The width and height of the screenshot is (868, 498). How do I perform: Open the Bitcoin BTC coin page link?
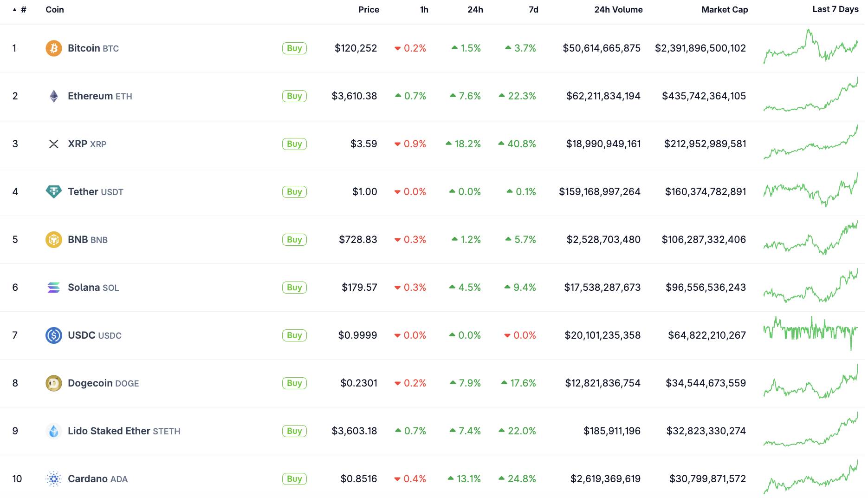(x=93, y=48)
